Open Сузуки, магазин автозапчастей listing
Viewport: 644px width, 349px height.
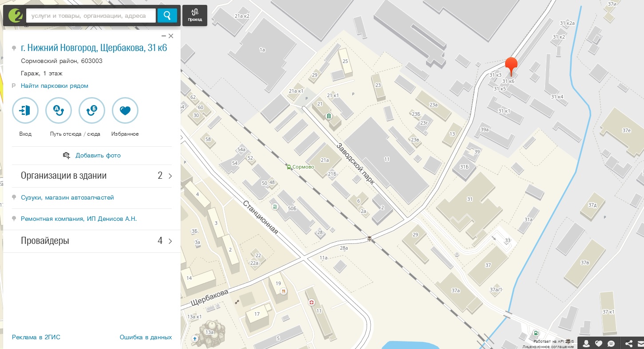67,197
